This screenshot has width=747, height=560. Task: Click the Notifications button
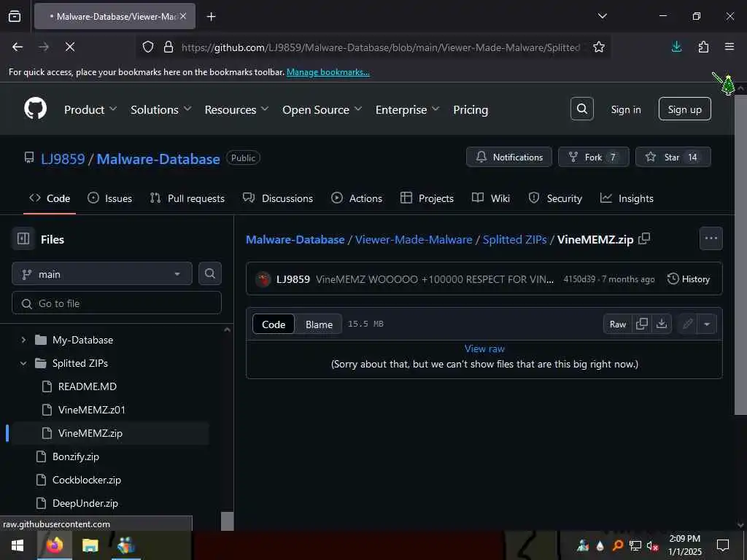[508, 157]
